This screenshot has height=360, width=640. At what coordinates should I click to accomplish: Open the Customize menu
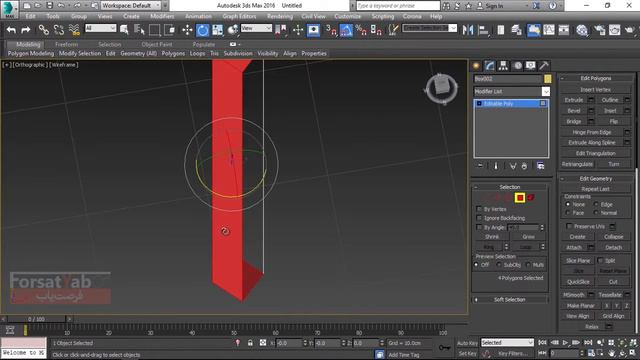pyautogui.click(x=347, y=16)
